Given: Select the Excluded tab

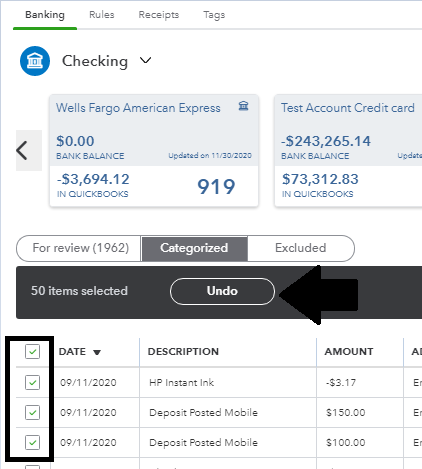Looking at the screenshot, I should tap(301, 248).
